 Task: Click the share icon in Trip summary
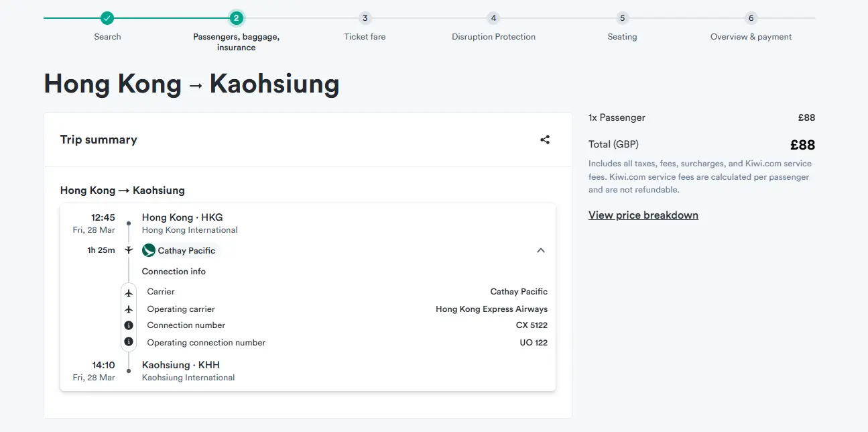[x=545, y=140]
